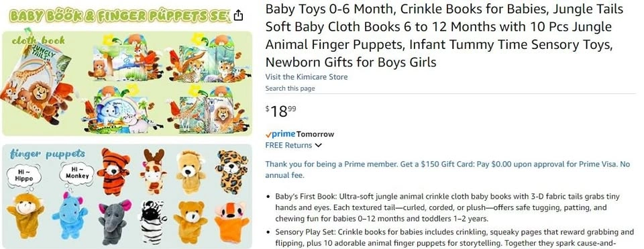Click the $18.99 price
This screenshot has height=249, width=644.
[x=280, y=111]
